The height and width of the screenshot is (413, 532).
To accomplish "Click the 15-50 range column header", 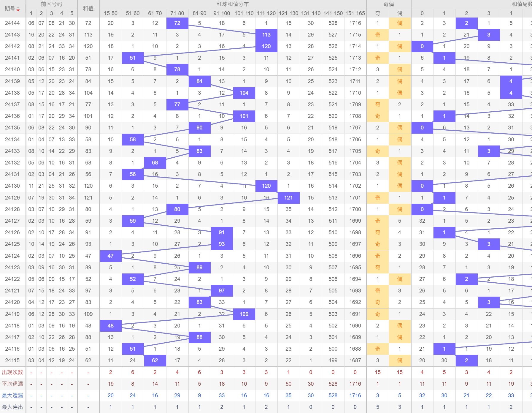I will [x=111, y=13].
